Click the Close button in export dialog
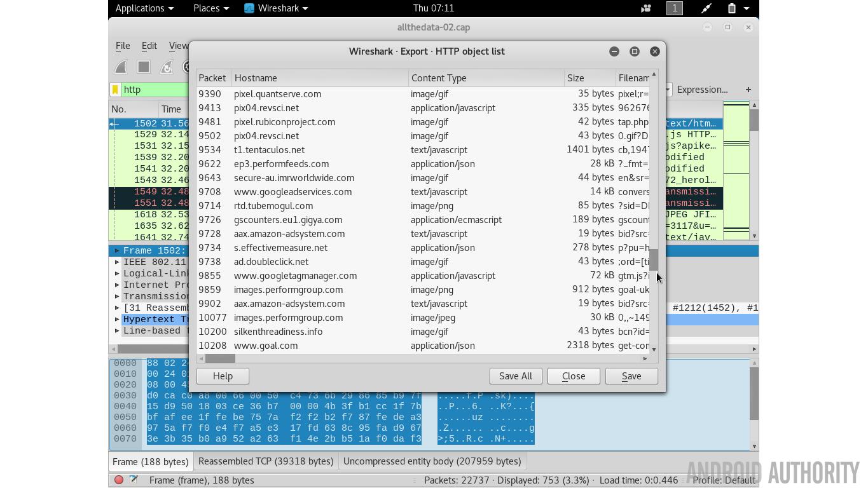Image resolution: width=868 pixels, height=488 pixels. (x=574, y=376)
